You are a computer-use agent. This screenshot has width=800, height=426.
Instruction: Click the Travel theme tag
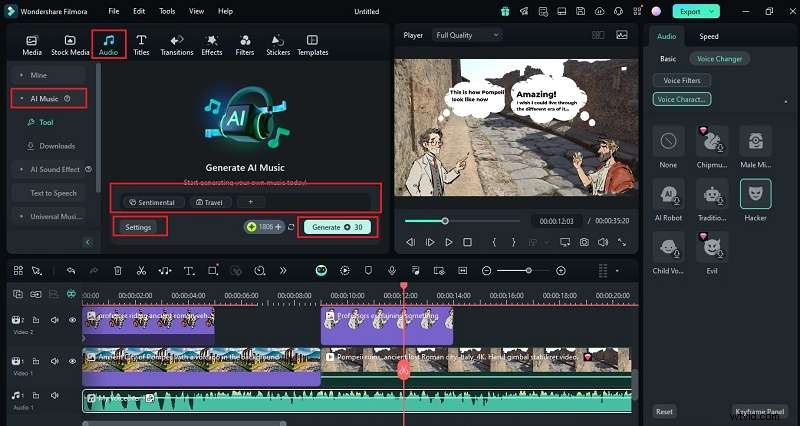[210, 203]
